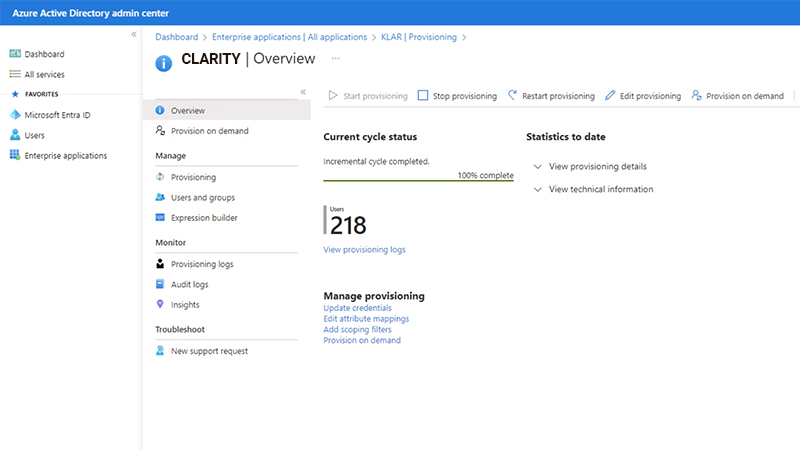The image size is (800, 450).
Task: Click the Restart provisioning circular arrow icon
Action: (x=512, y=95)
